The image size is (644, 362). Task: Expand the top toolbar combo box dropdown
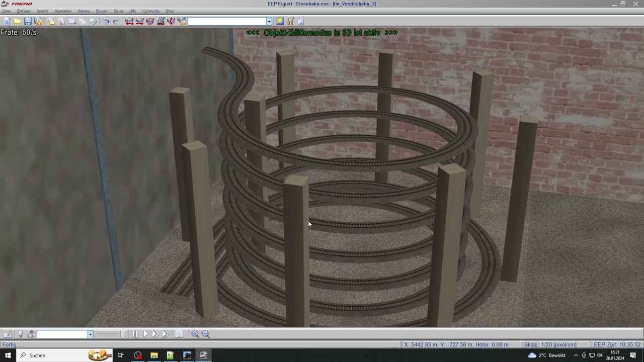coord(269,22)
